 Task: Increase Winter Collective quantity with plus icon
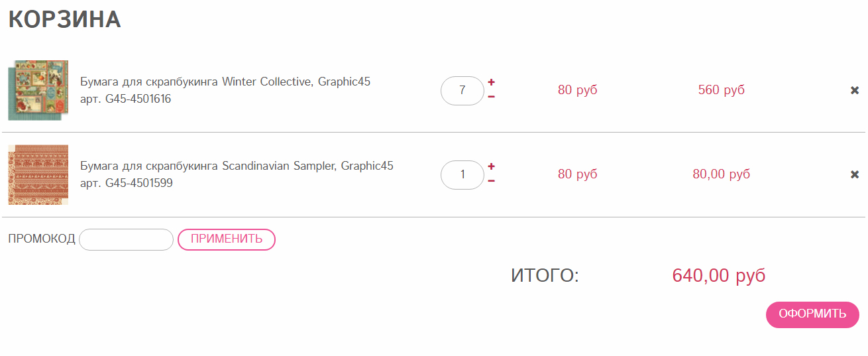(492, 82)
